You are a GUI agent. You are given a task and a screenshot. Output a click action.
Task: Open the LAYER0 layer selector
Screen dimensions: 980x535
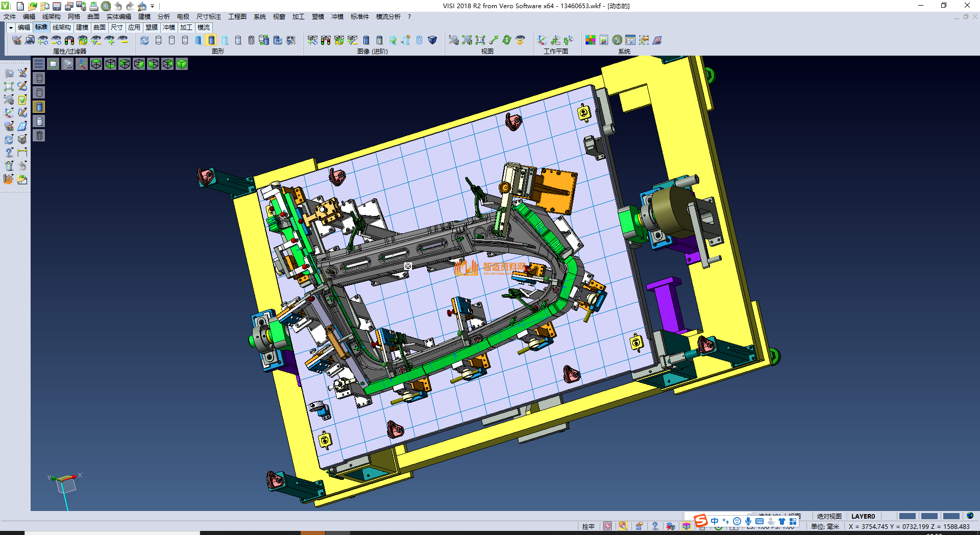click(x=863, y=516)
